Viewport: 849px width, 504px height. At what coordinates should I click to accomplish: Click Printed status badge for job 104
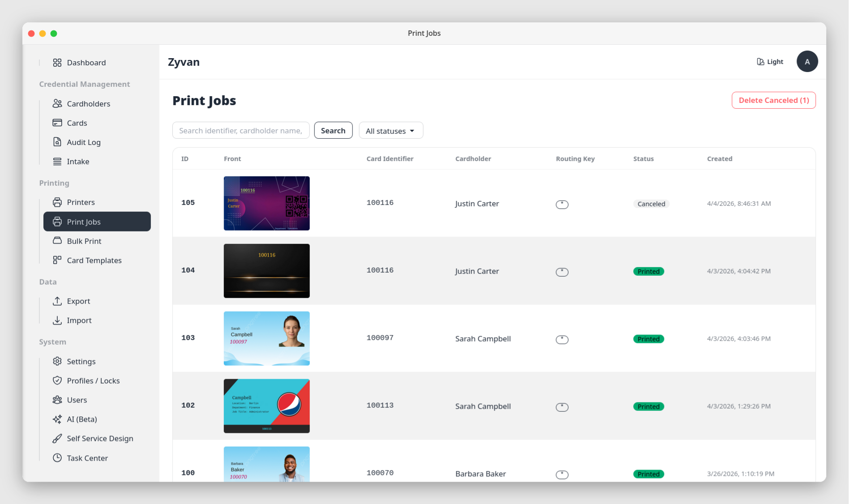[x=648, y=271]
